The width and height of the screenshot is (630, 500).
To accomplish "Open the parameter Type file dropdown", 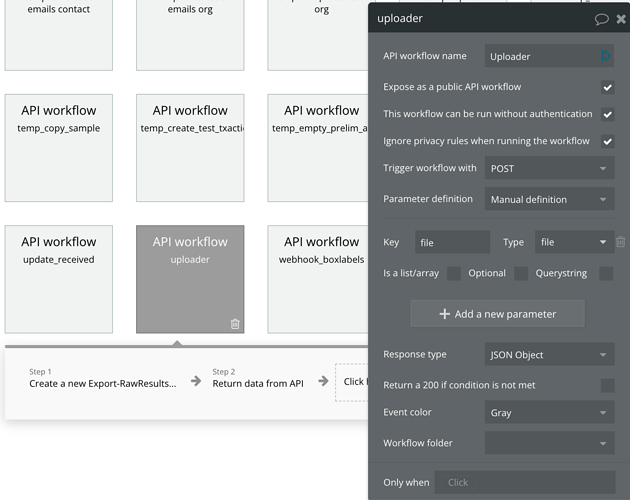I will [574, 242].
